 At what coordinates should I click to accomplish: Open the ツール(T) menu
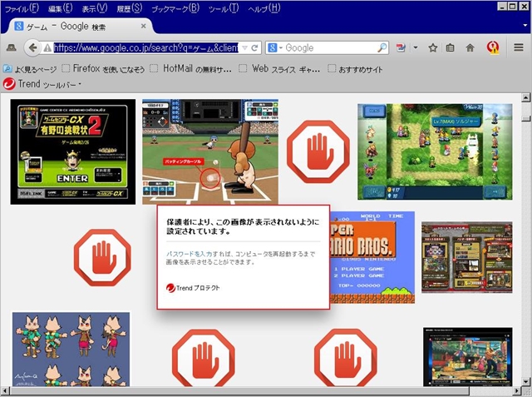(x=224, y=8)
